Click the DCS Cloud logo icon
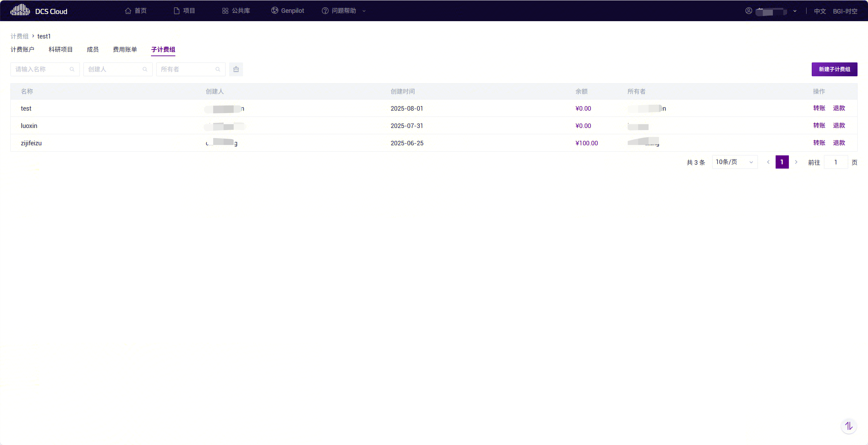Screen dimensions: 868x445 point(20,10)
